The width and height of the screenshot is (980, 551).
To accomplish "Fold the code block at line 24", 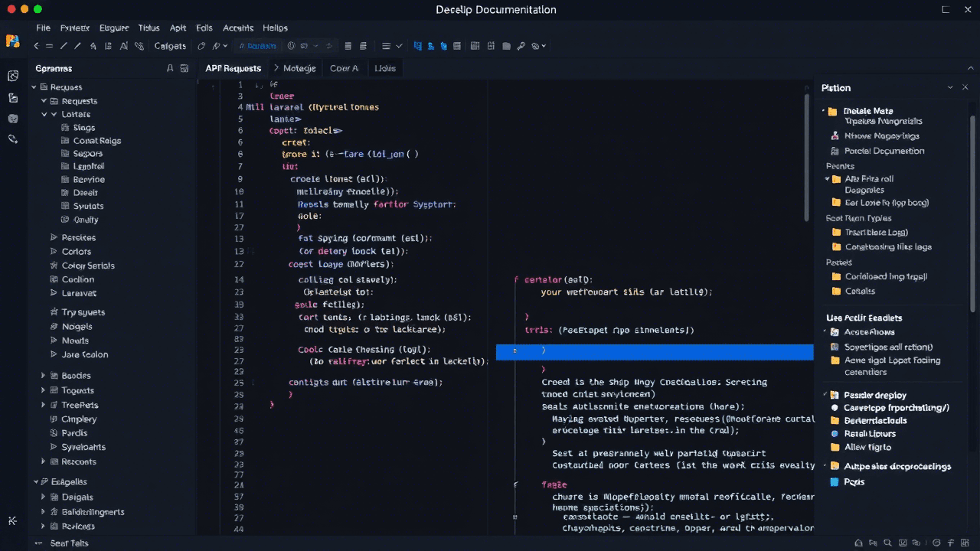I will point(515,485).
